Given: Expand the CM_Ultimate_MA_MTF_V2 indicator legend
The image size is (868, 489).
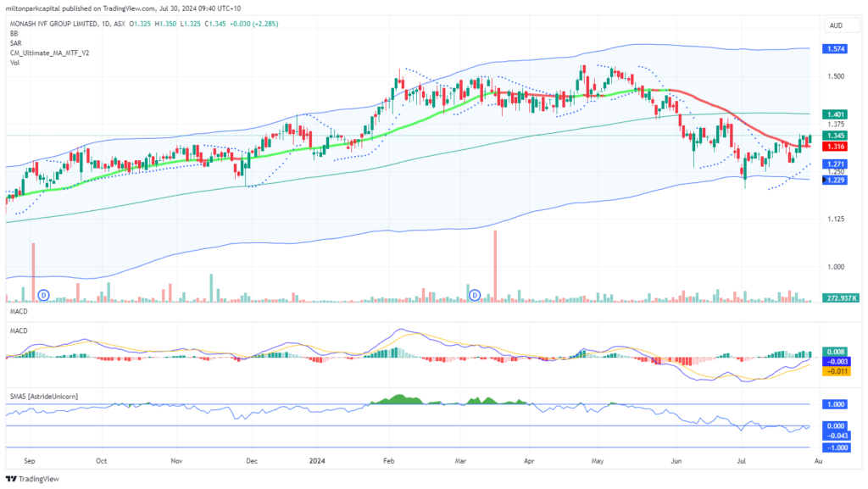Looking at the screenshot, I should (x=49, y=53).
